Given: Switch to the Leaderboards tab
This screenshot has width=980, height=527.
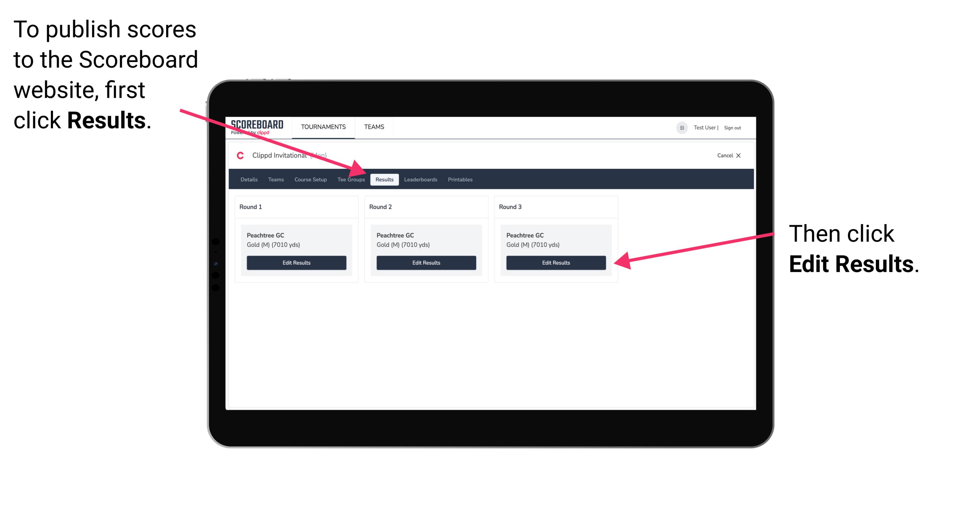Looking at the screenshot, I should [x=421, y=179].
